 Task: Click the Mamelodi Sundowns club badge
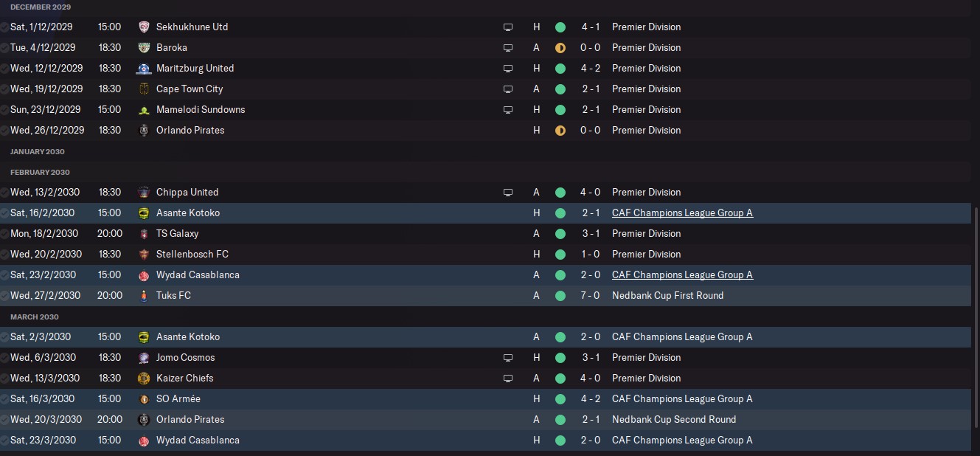pyautogui.click(x=144, y=109)
